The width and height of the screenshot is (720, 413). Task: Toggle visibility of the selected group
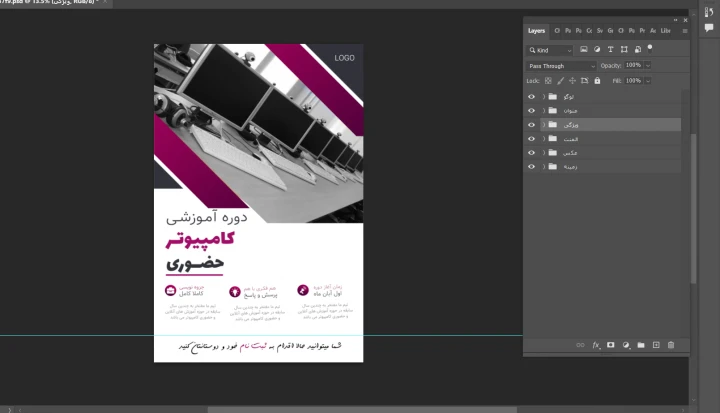(532, 124)
